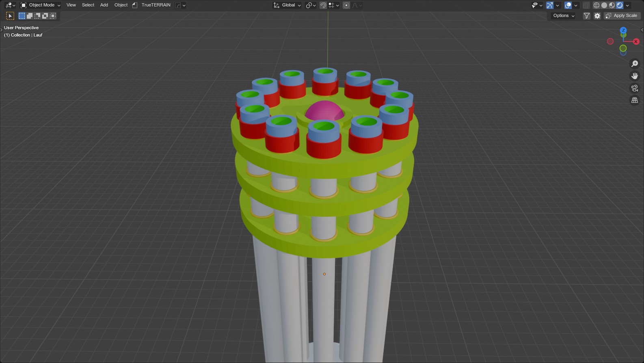Click the blue Z axis gizmo
The width and height of the screenshot is (644, 363).
click(623, 30)
